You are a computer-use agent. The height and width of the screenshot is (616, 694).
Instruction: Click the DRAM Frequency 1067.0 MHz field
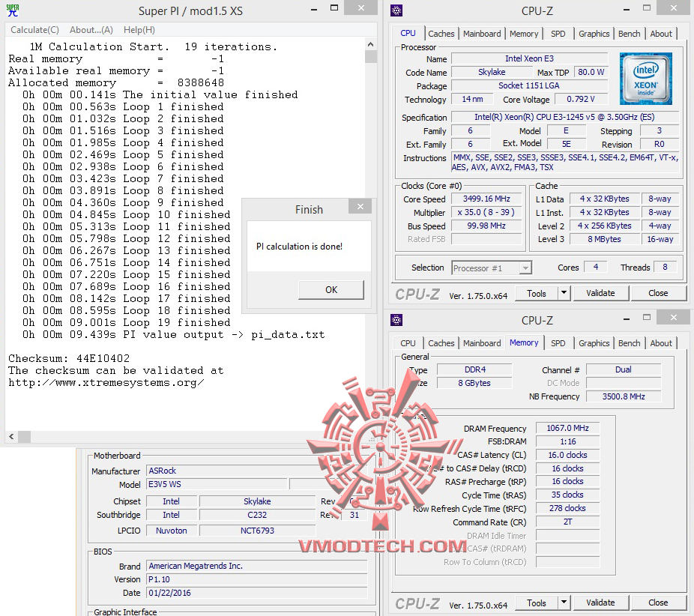[x=567, y=428]
